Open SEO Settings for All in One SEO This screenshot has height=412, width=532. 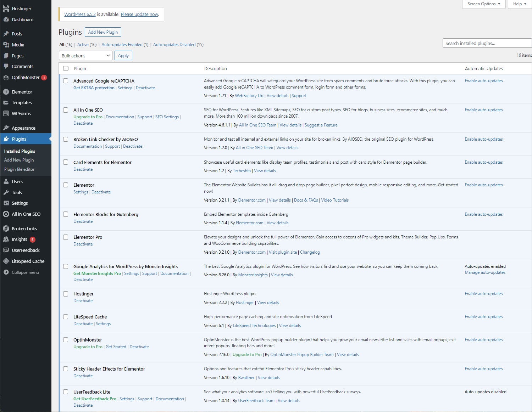[167, 117]
